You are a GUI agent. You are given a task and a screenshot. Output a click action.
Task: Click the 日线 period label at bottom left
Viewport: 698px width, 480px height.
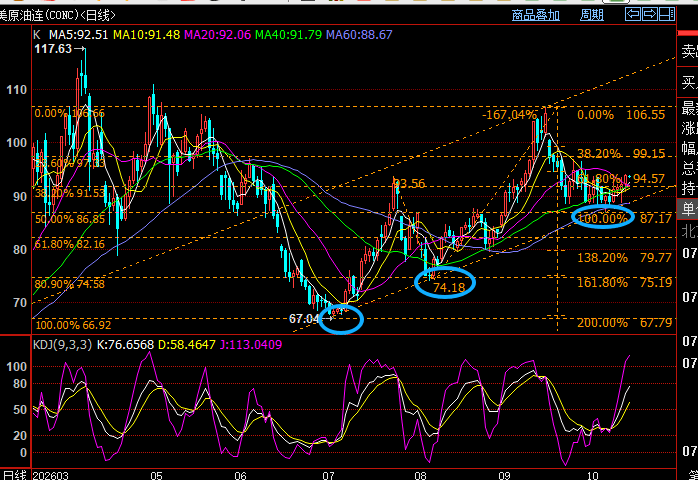(x=15, y=475)
